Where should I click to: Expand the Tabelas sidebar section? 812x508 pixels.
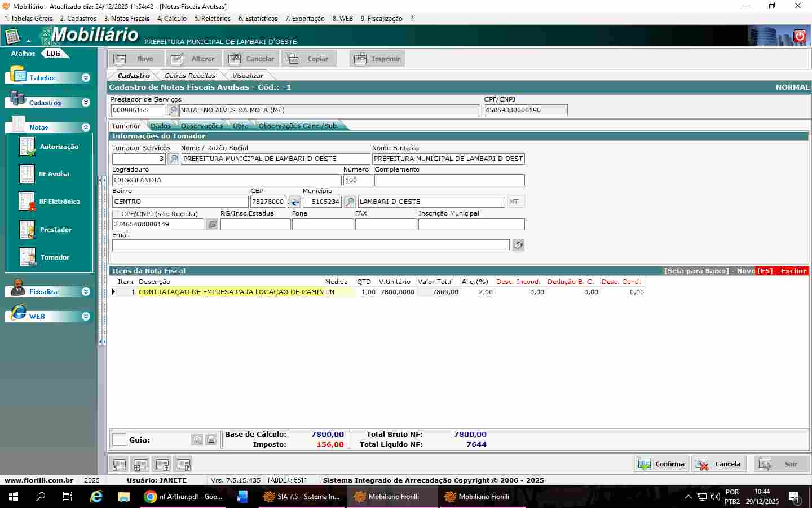86,78
